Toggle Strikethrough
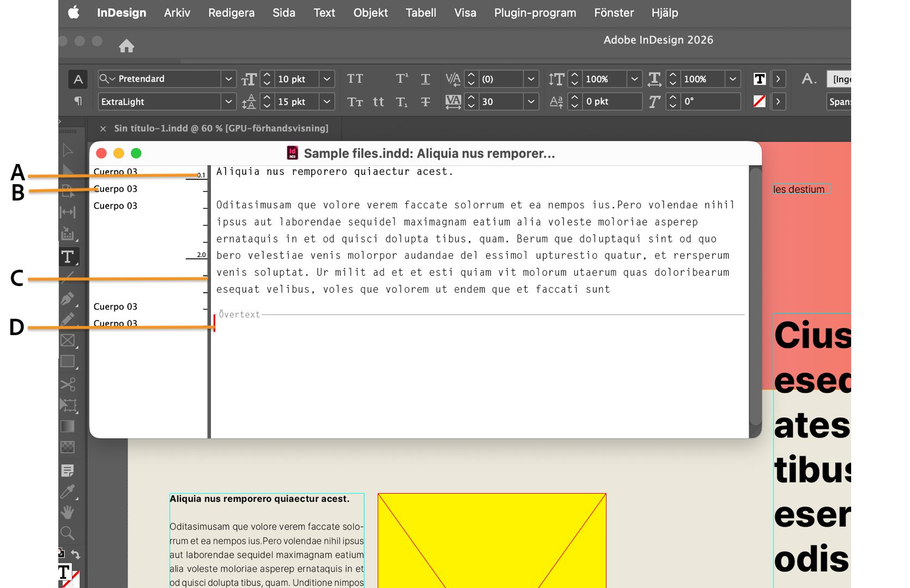910x588 pixels. point(426,102)
